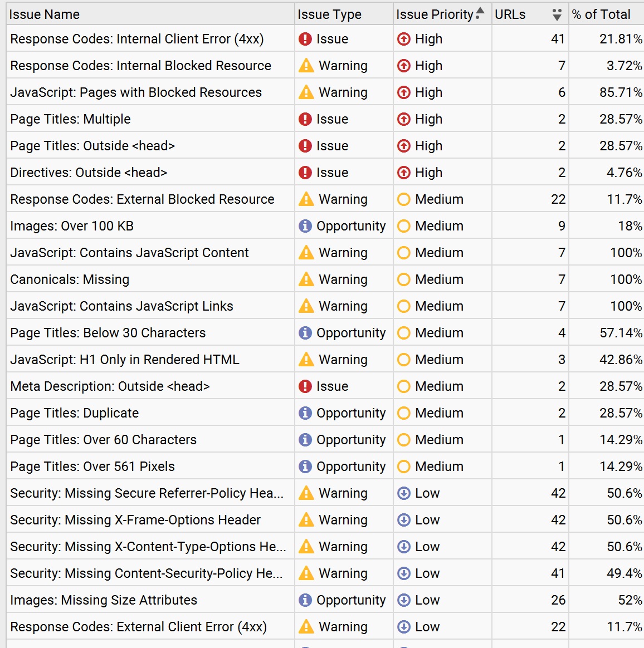Click Issue icon for Directives: Outside <head>

[305, 173]
